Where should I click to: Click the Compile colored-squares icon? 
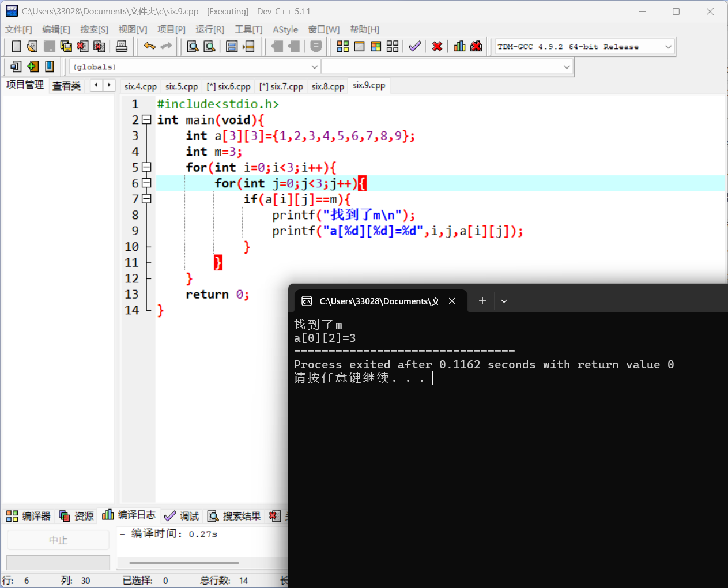(342, 46)
